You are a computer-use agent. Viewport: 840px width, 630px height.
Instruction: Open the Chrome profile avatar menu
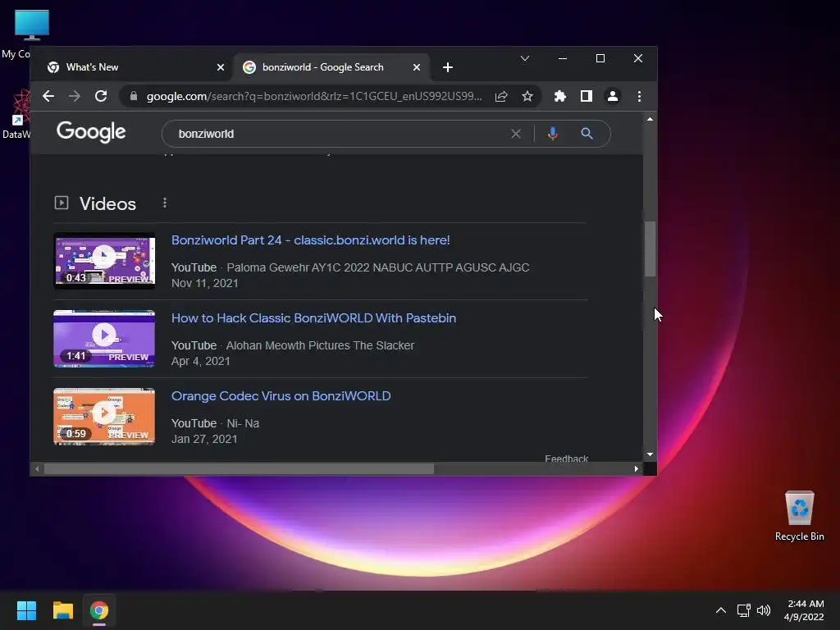pos(612,96)
